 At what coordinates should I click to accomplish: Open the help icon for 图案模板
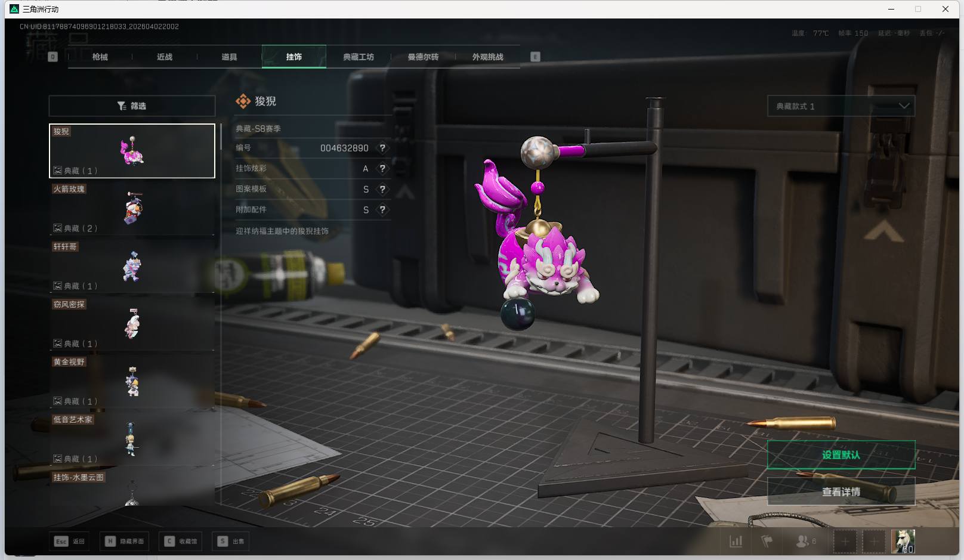382,189
